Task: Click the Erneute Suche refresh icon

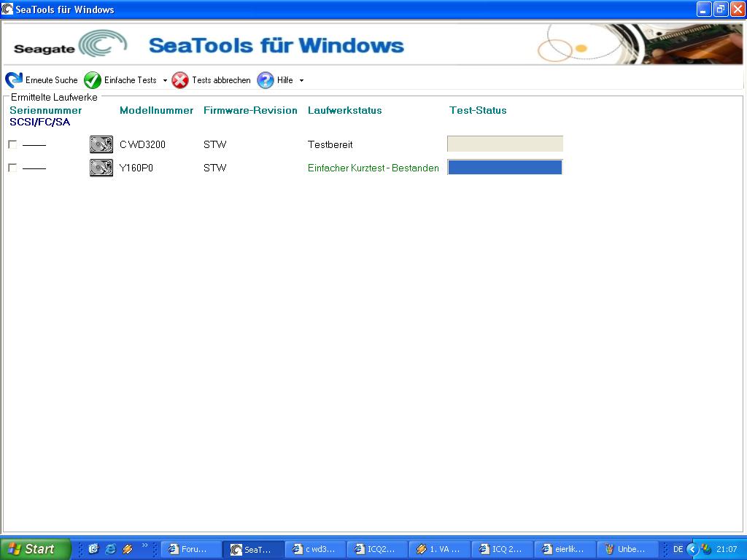Action: pyautogui.click(x=15, y=80)
